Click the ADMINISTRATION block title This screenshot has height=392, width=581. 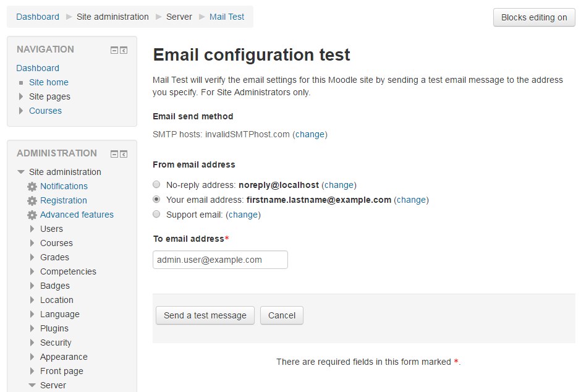tap(57, 153)
